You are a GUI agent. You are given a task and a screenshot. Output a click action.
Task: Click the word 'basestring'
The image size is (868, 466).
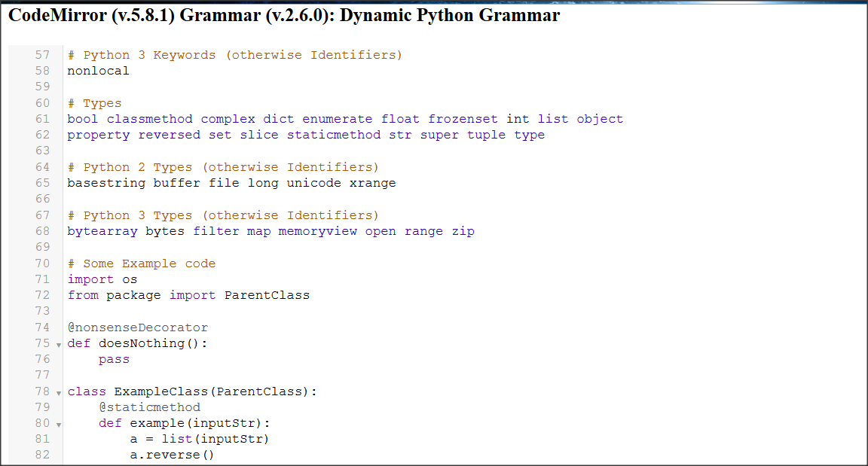click(106, 184)
